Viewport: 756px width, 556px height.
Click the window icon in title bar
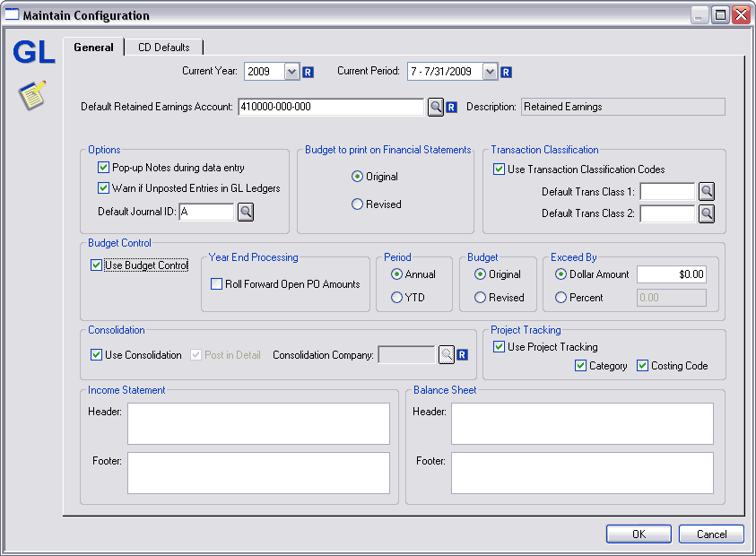(12, 14)
